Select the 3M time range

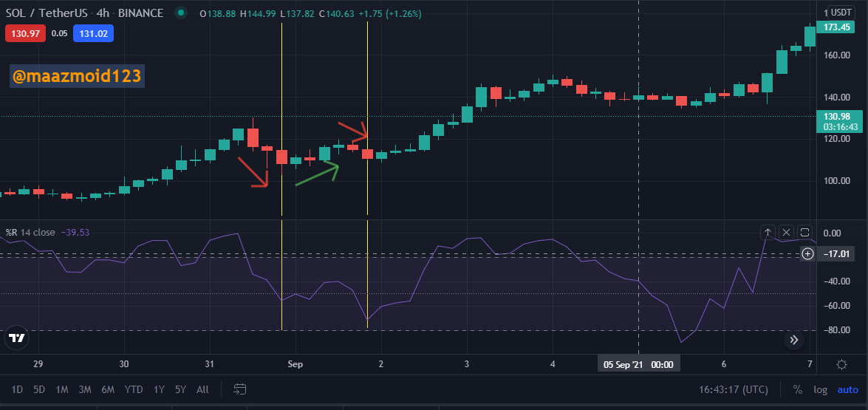85,389
